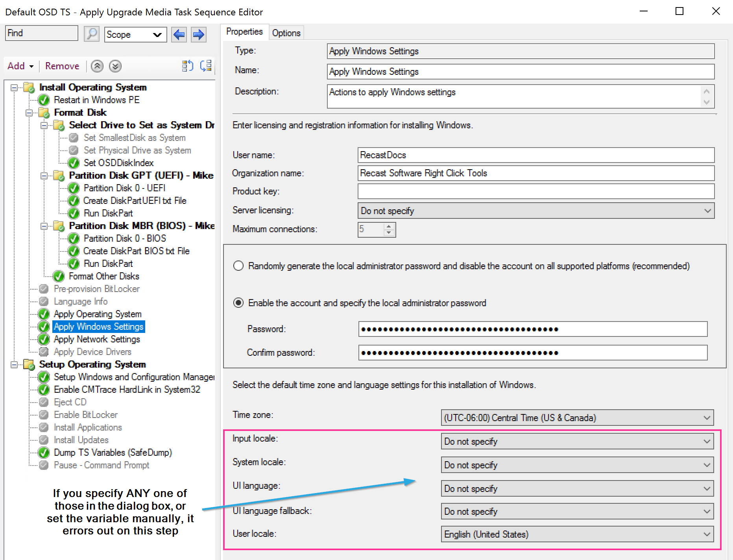Increase the Maximum connections spinner value
The height and width of the screenshot is (560, 733).
tap(389, 226)
